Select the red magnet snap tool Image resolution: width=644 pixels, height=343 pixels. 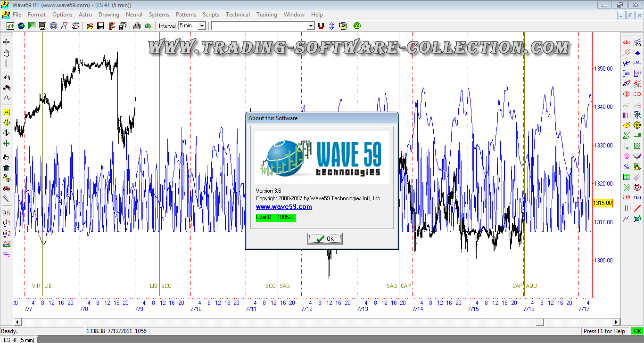(321, 26)
